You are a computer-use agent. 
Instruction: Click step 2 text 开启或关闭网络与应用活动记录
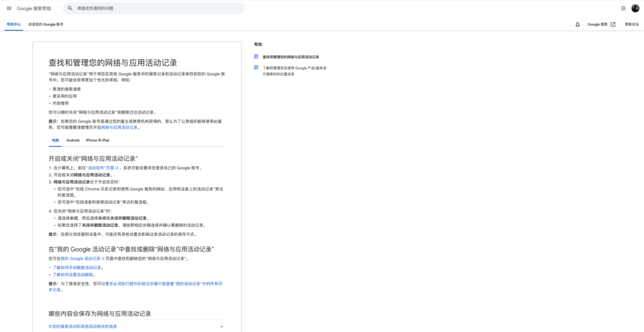click(83, 175)
